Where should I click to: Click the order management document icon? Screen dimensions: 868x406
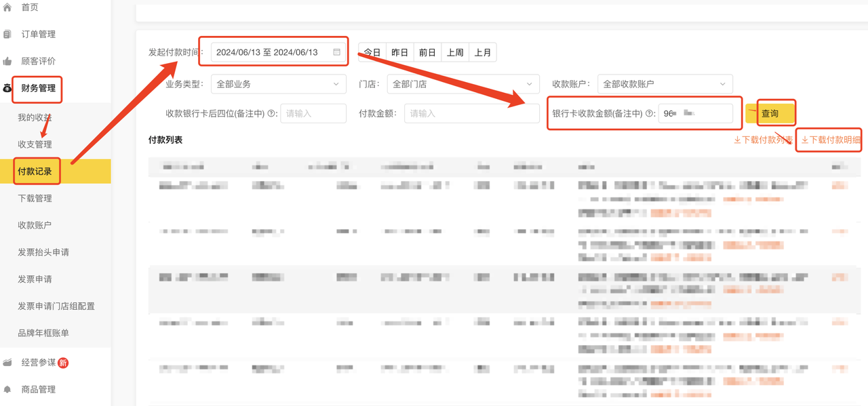7,34
